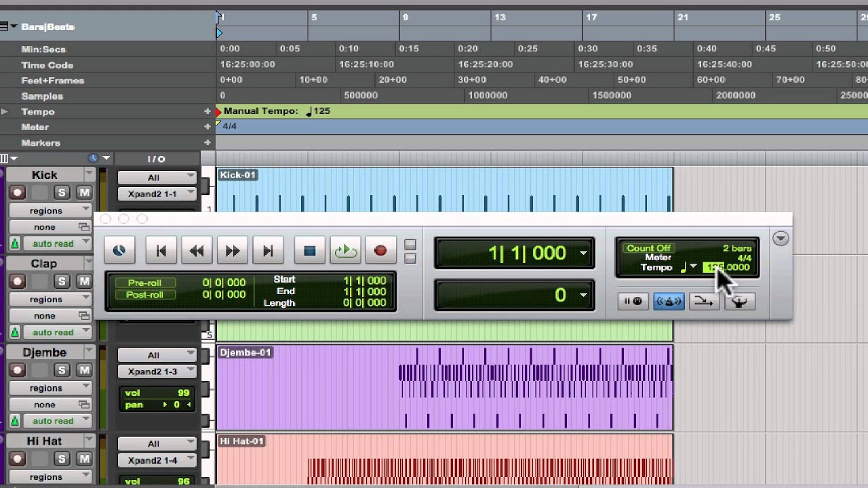Toggle the Wait for Note MIDI button

[633, 302]
